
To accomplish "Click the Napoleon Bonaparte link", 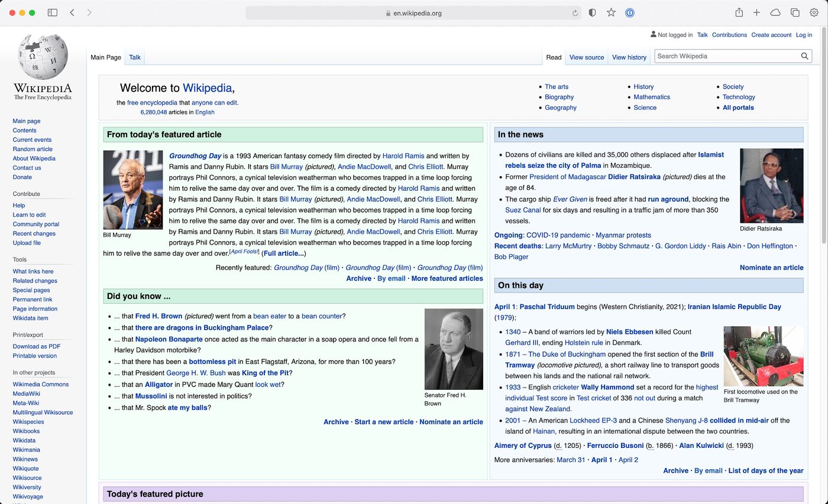I will pyautogui.click(x=169, y=339).
